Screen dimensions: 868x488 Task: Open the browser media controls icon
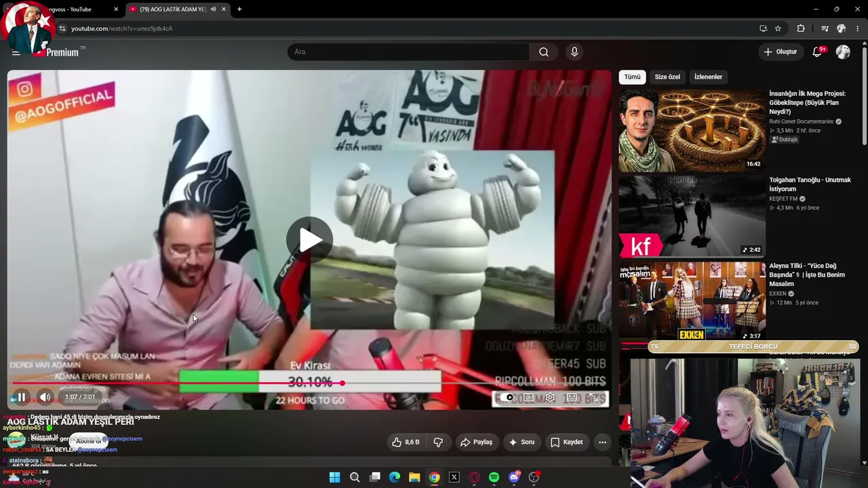[x=825, y=28]
